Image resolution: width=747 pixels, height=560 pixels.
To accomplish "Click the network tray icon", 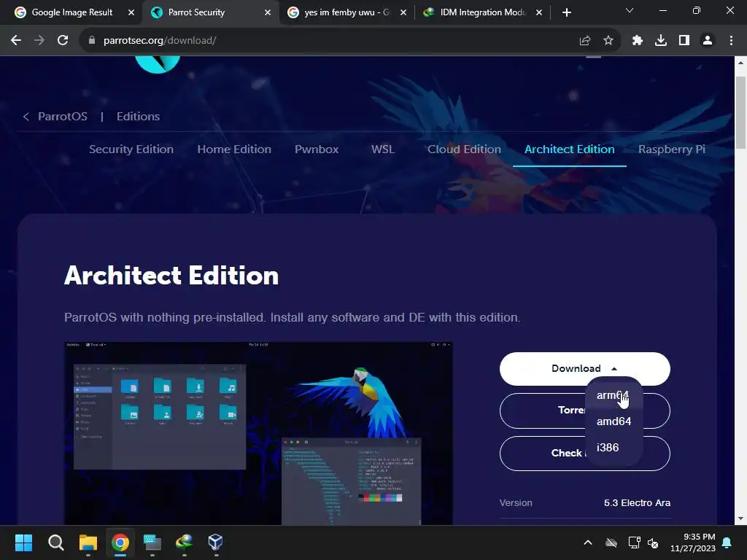I will (x=634, y=542).
